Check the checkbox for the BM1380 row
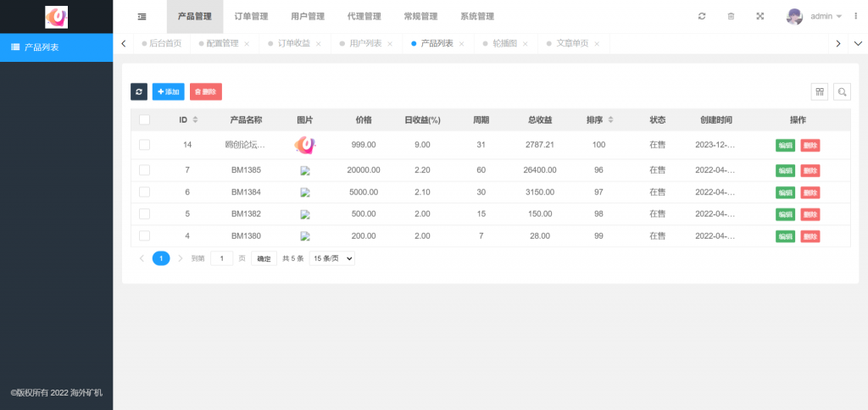 coord(144,235)
